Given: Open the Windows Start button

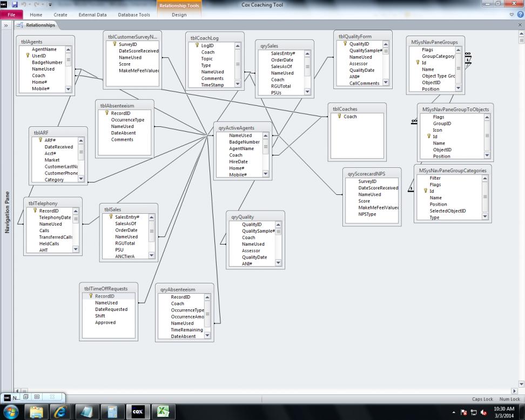Looking at the screenshot, I should [x=11, y=412].
